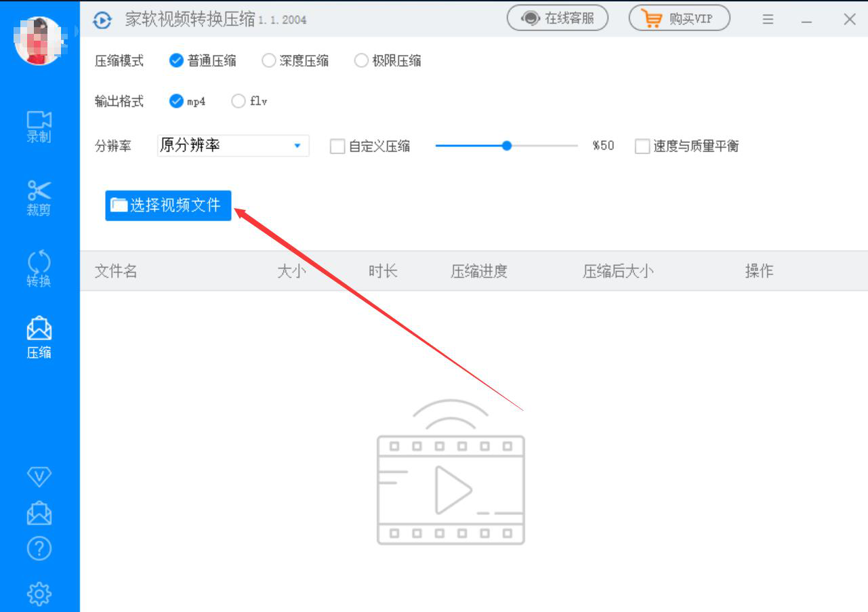Screen dimensions: 868x612
Task: Choose mp4 output format
Action: coord(188,102)
